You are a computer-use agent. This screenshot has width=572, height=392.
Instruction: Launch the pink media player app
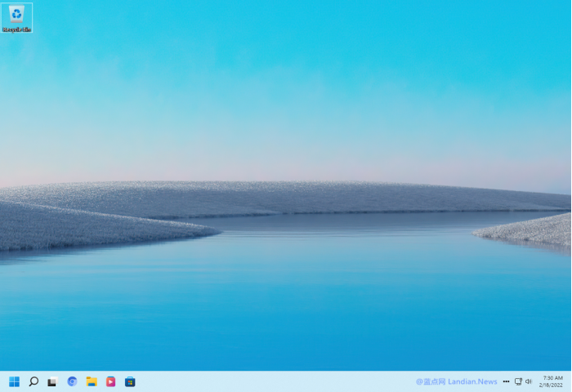click(x=110, y=381)
